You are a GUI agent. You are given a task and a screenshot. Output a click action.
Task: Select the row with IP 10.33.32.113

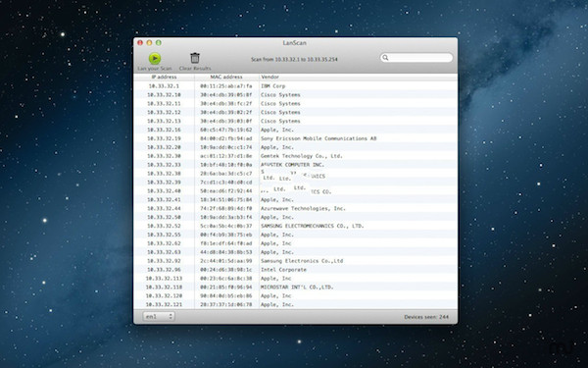point(296,279)
